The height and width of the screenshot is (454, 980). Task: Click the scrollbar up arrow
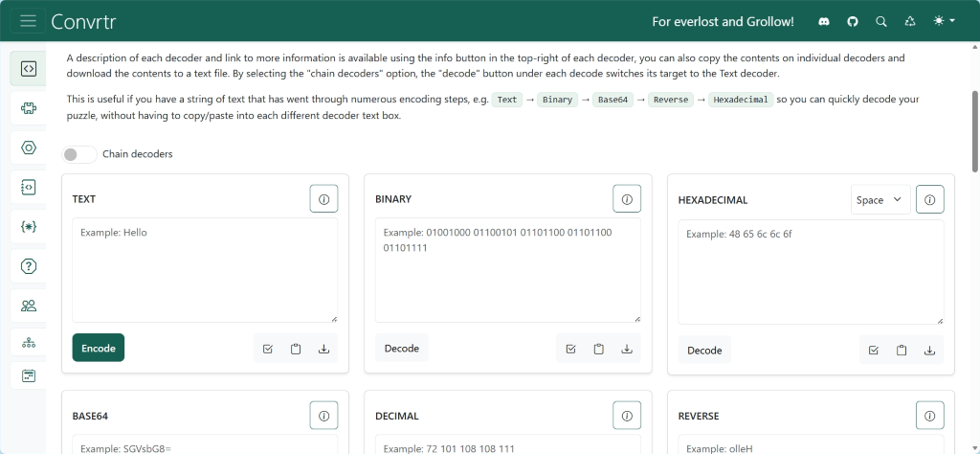(x=975, y=48)
